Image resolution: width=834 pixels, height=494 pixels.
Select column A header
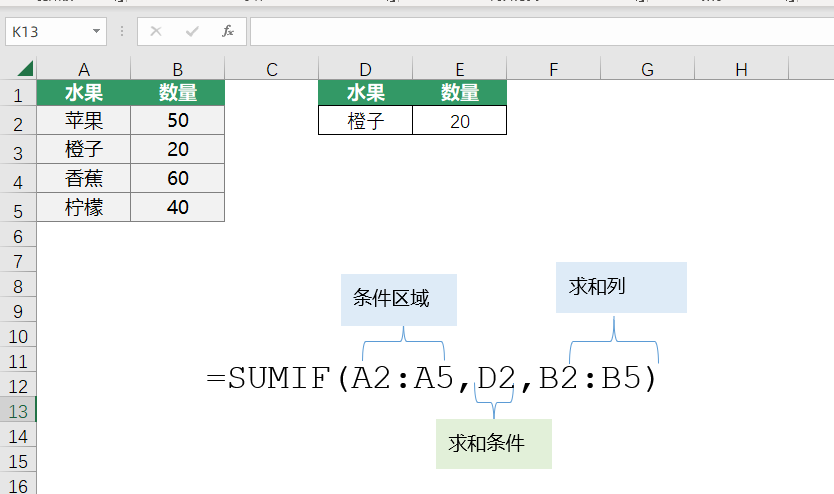(x=84, y=69)
